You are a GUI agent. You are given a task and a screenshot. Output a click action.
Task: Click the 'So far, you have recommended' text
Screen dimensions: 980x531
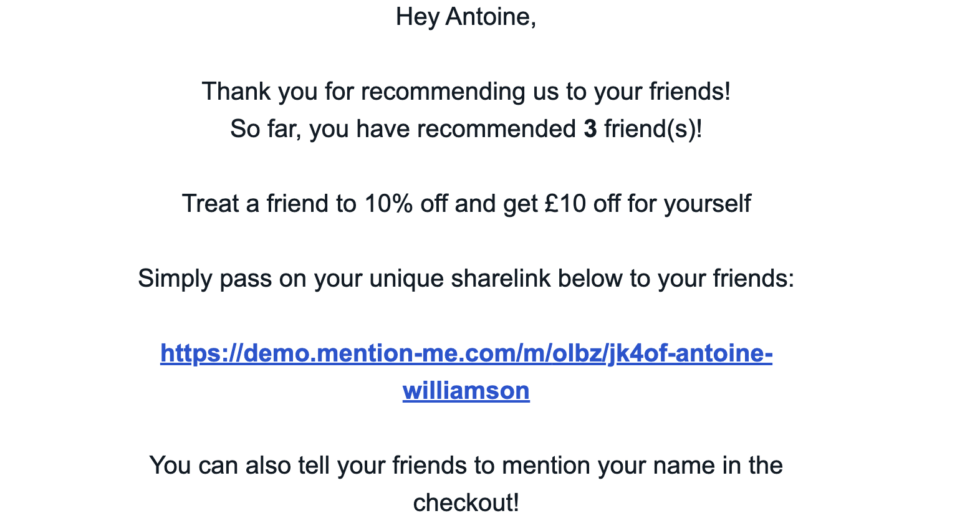(403, 129)
